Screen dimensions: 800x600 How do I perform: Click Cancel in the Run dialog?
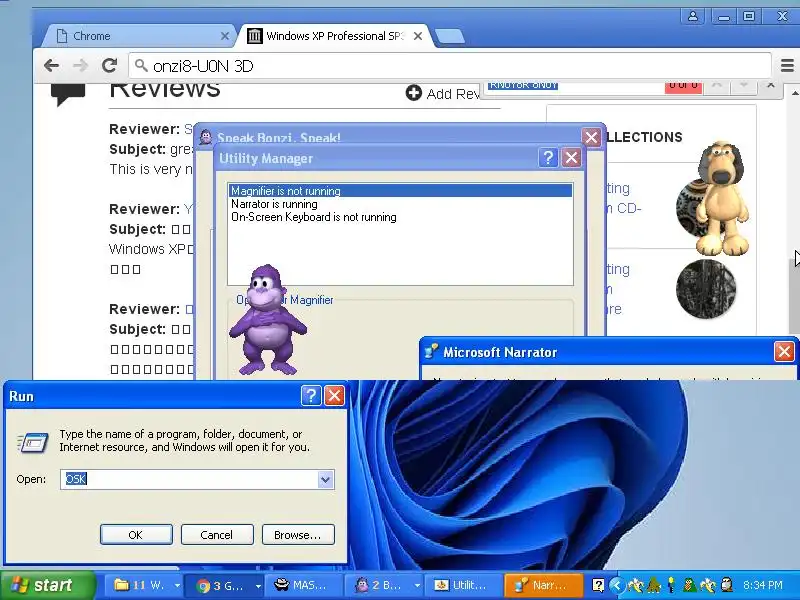216,535
